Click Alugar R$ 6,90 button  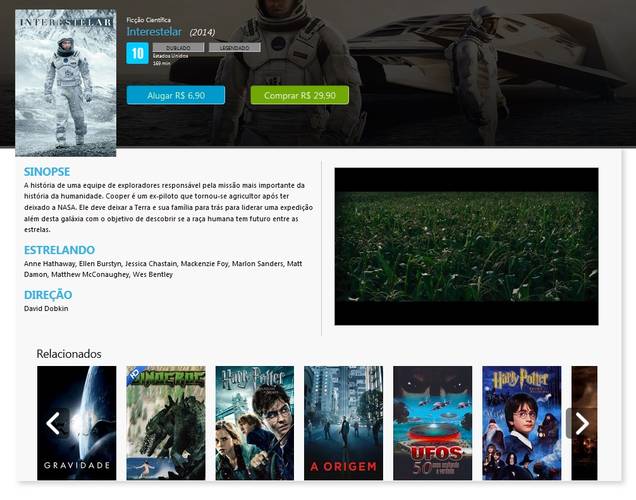(x=176, y=95)
